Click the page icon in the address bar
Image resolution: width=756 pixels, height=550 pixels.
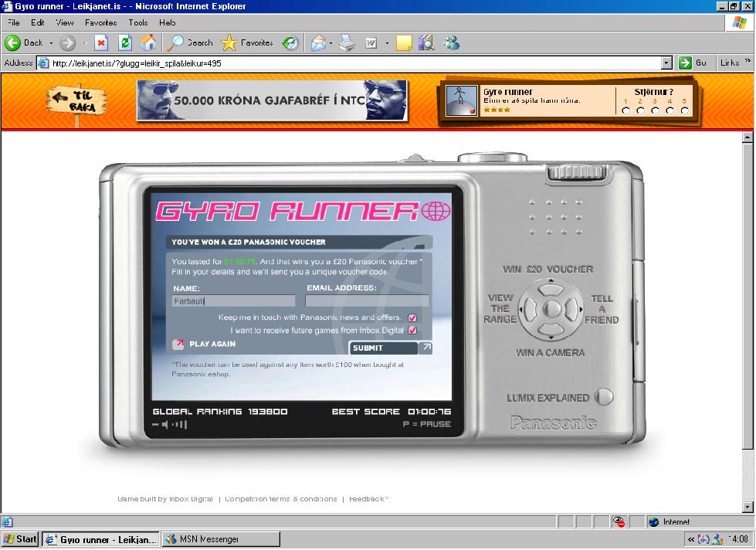43,63
